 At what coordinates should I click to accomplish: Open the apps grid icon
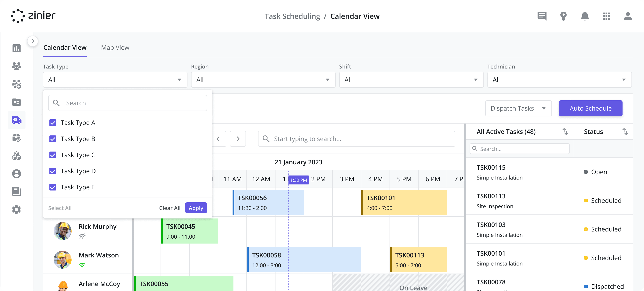[x=606, y=16]
